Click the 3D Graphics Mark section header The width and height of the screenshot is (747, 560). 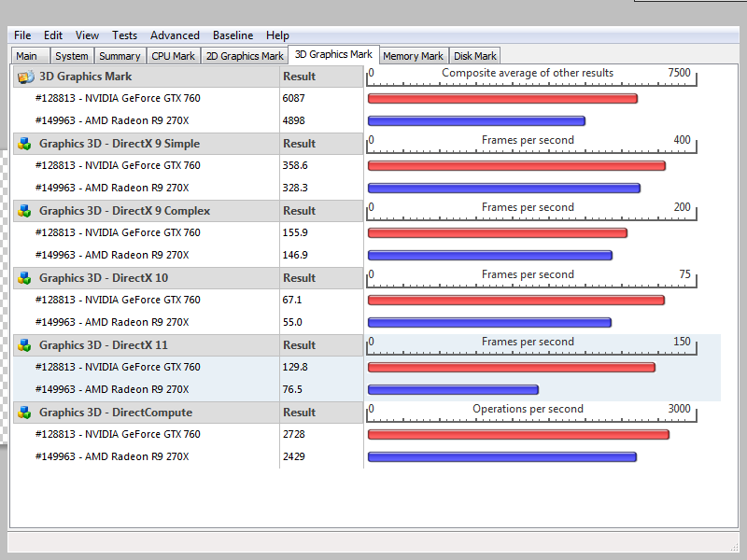point(146,77)
